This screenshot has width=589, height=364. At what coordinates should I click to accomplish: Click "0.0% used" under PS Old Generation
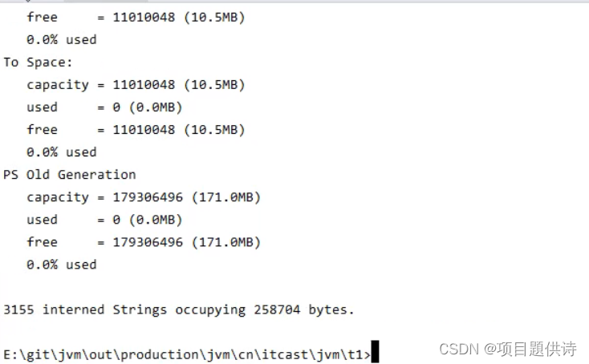tap(61, 264)
